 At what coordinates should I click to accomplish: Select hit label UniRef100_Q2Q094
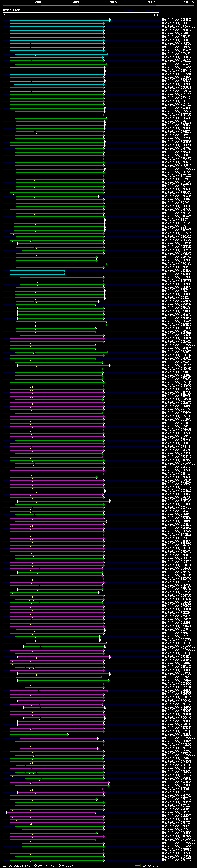point(177,609)
